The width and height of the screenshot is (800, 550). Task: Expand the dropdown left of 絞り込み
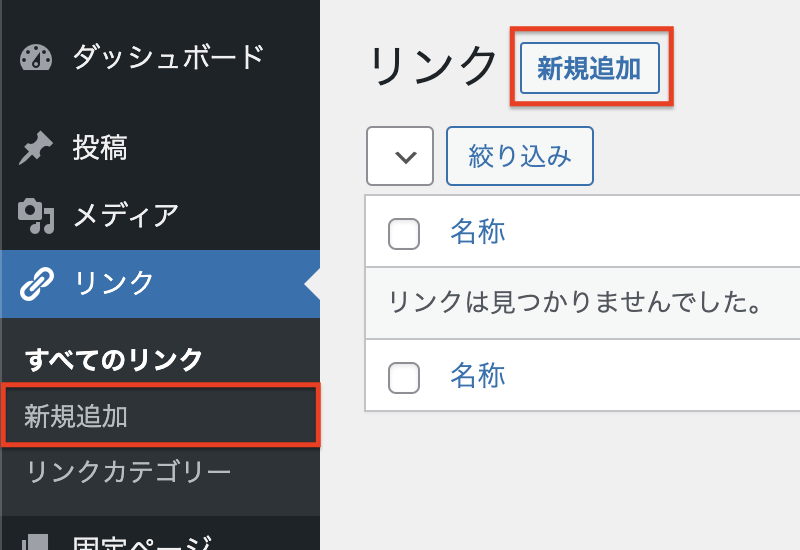400,156
